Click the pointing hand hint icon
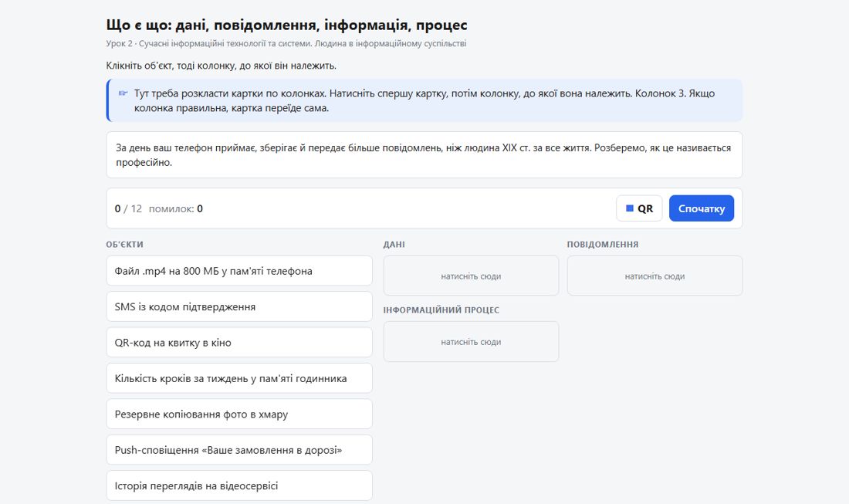 pyautogui.click(x=123, y=93)
